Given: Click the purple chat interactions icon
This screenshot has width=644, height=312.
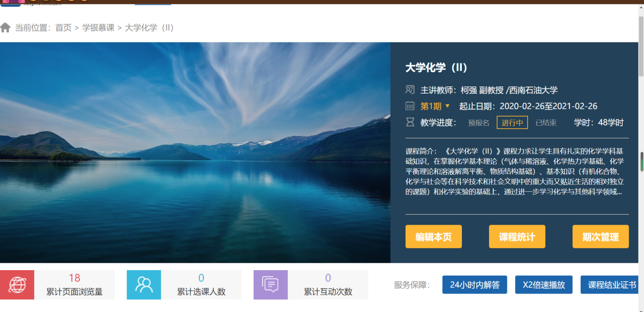Looking at the screenshot, I should (x=271, y=284).
